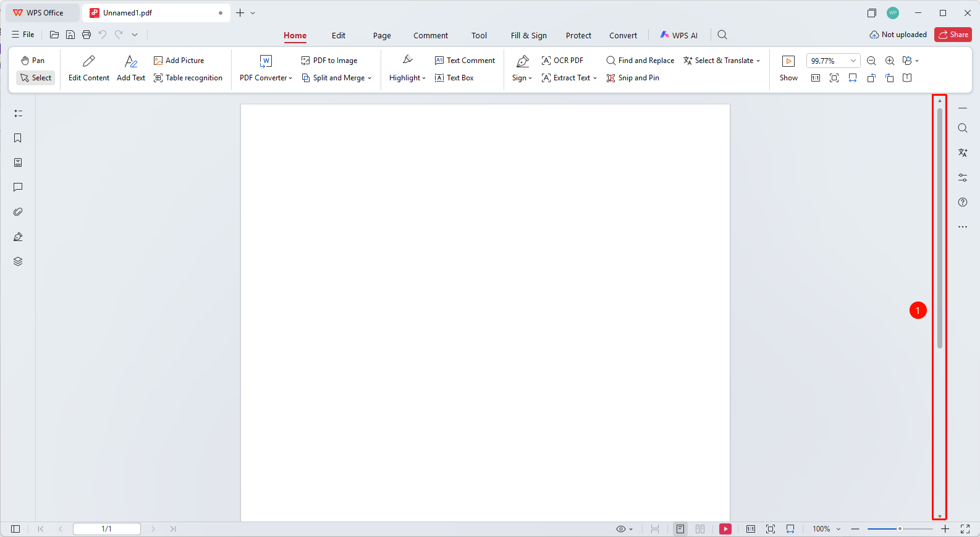Open the bookmark panel in left sidebar
This screenshot has width=980, height=537.
[18, 138]
